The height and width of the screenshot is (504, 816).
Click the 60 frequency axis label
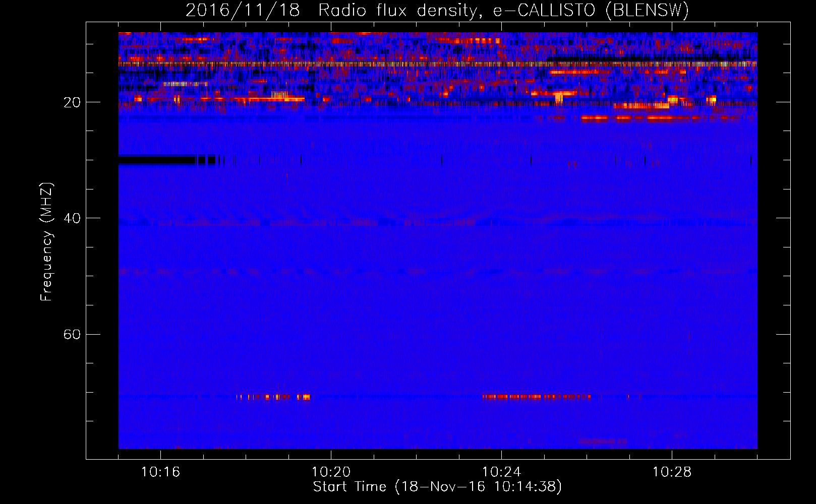click(x=72, y=335)
